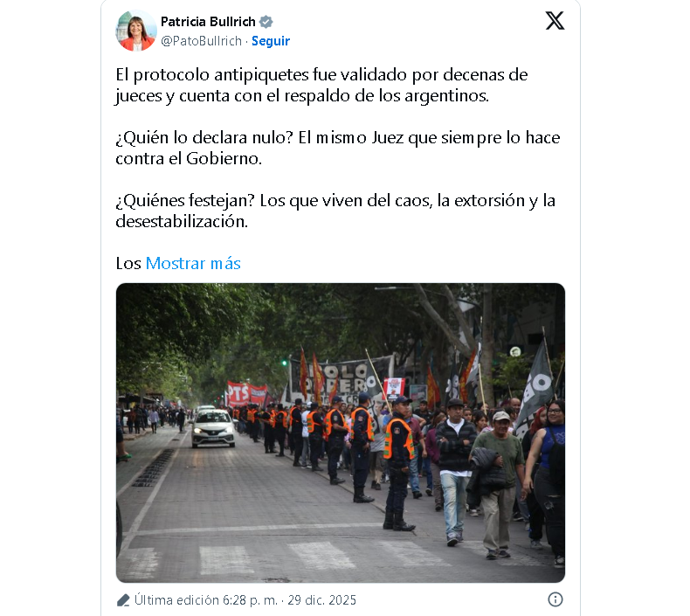Open the embedded protest march photo

340,433
